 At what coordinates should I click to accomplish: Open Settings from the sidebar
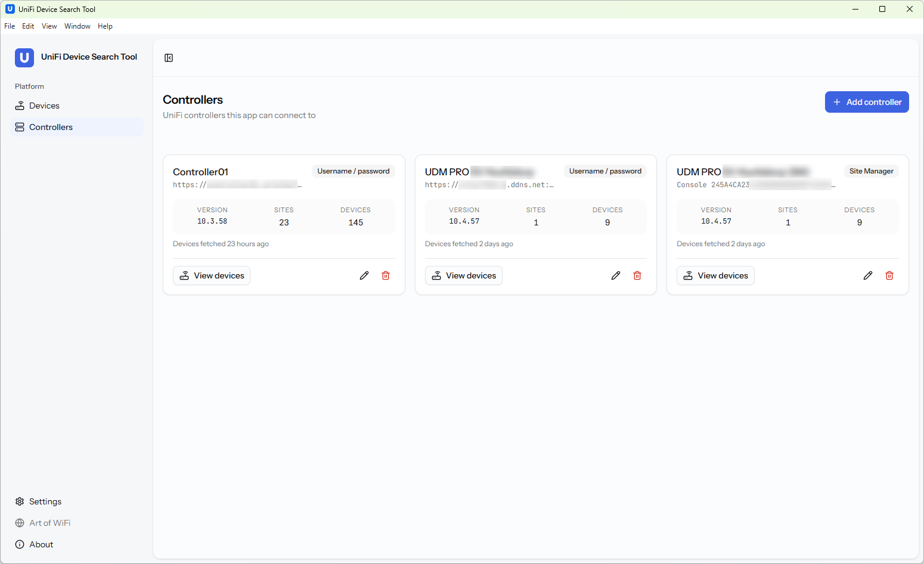coord(76,501)
